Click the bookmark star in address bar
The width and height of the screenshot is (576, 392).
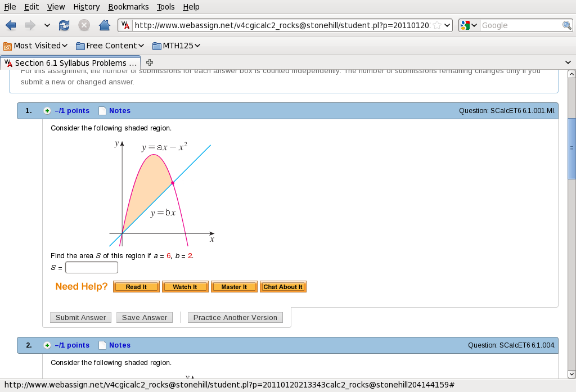437,25
